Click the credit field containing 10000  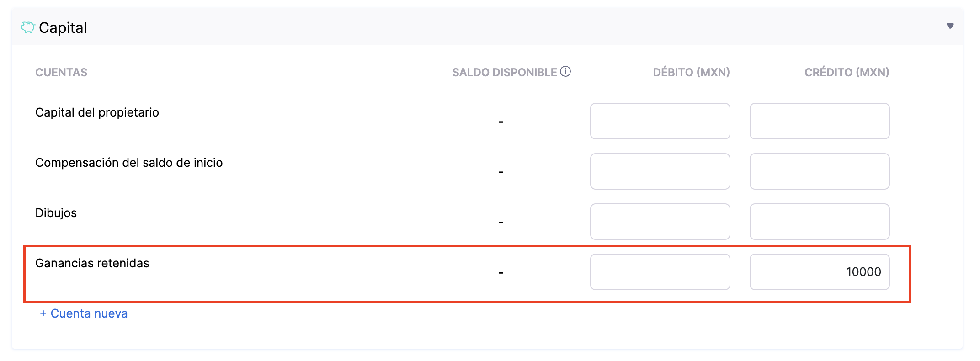[x=819, y=272]
